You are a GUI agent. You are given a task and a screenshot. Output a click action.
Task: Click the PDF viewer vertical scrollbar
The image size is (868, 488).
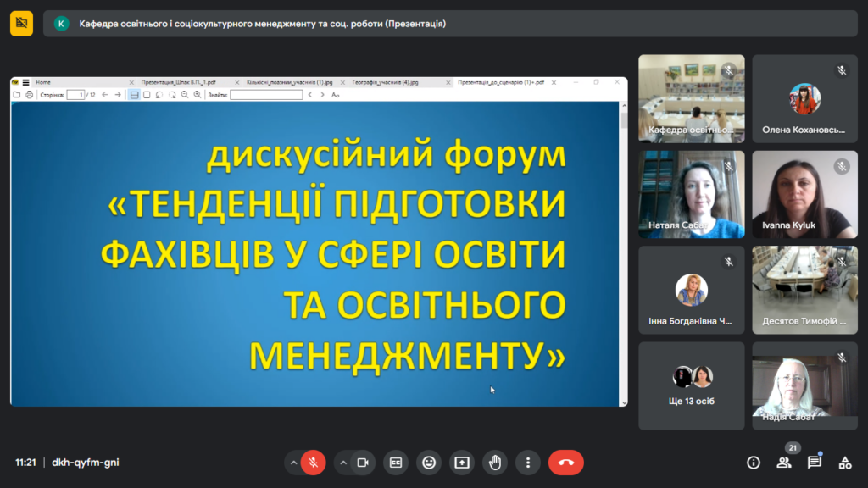624,254
